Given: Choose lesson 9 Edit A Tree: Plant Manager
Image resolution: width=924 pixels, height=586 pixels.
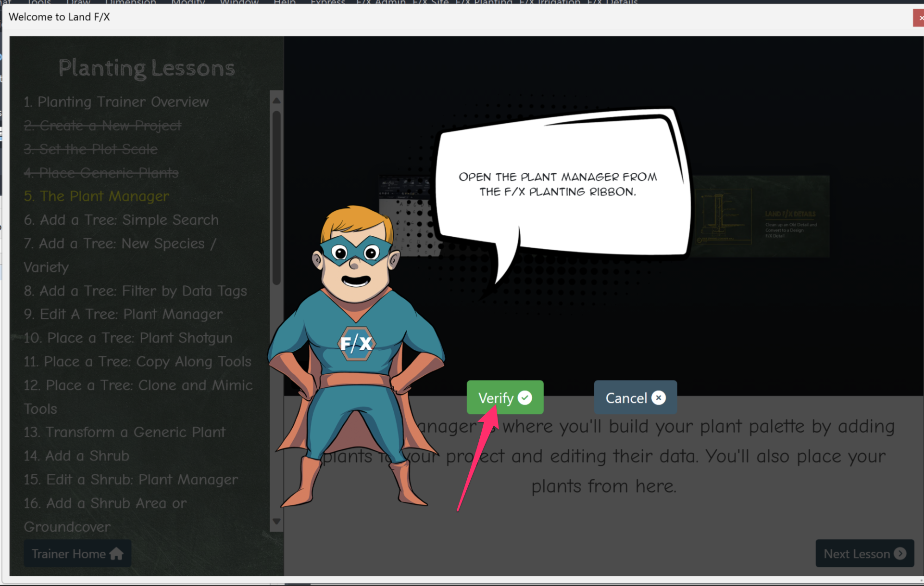Looking at the screenshot, I should tap(123, 314).
